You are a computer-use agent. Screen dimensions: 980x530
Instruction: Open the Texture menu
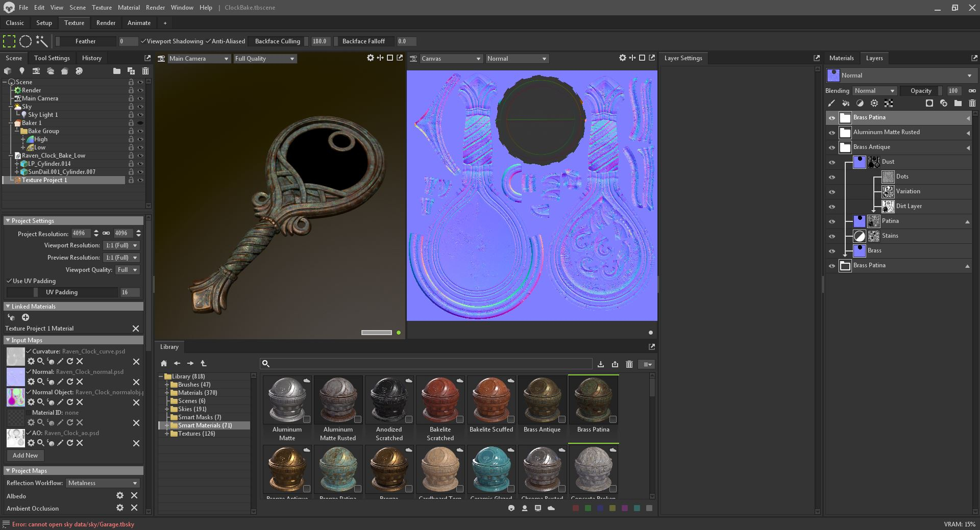102,8
